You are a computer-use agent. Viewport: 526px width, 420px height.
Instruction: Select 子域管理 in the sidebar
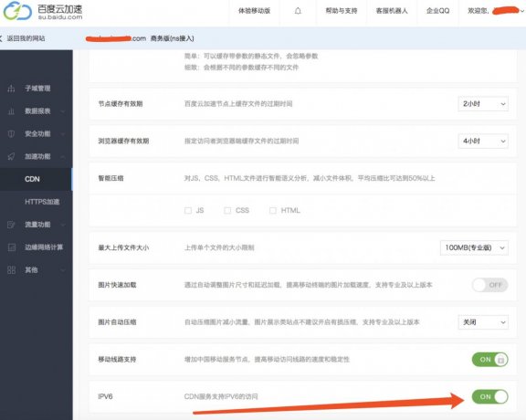(x=37, y=89)
